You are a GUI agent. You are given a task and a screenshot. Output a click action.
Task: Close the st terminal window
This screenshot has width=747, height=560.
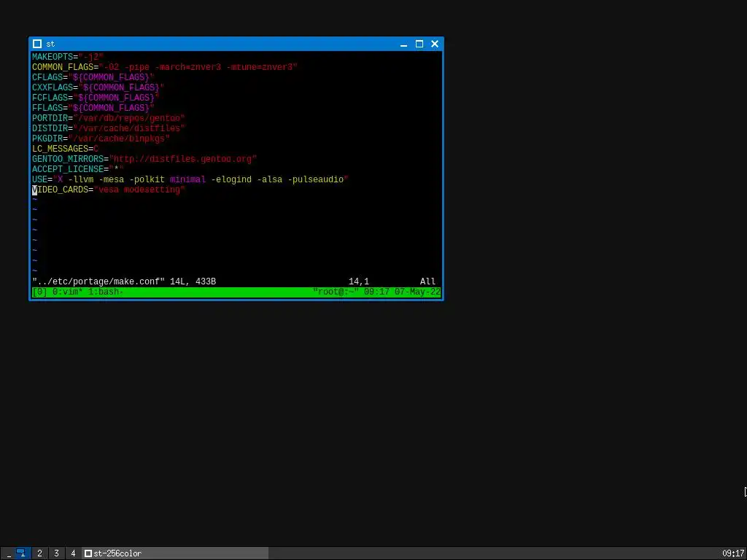[435, 44]
